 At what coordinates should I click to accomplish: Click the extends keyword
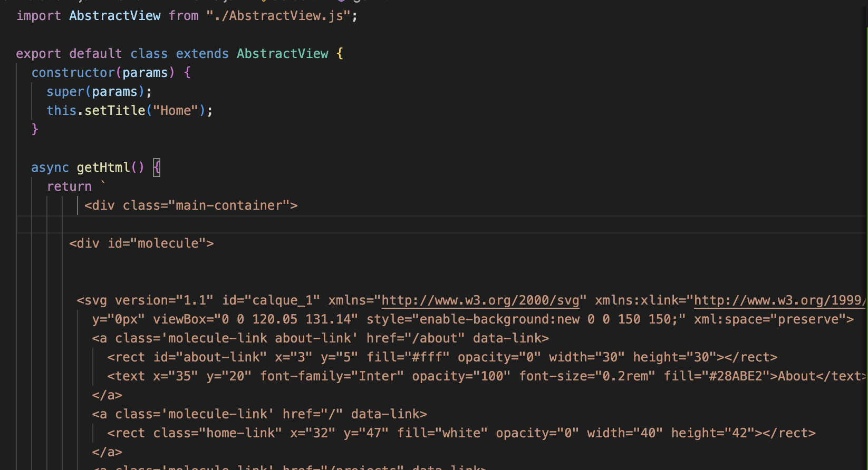[x=202, y=54]
